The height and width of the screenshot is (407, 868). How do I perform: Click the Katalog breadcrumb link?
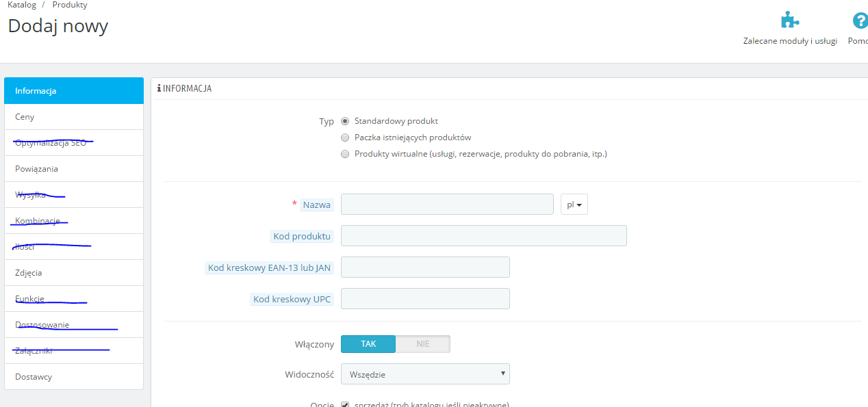point(22,5)
